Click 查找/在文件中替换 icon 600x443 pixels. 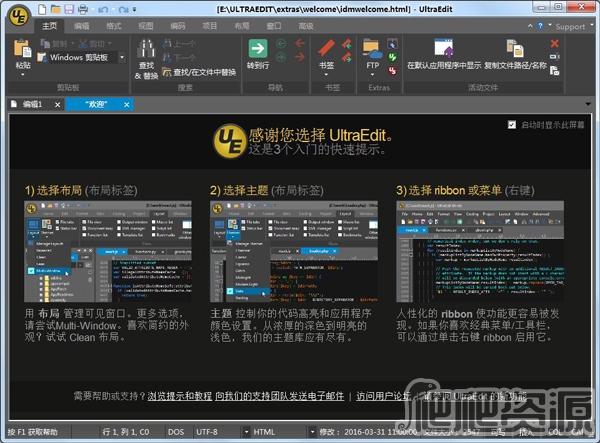pyautogui.click(x=167, y=72)
